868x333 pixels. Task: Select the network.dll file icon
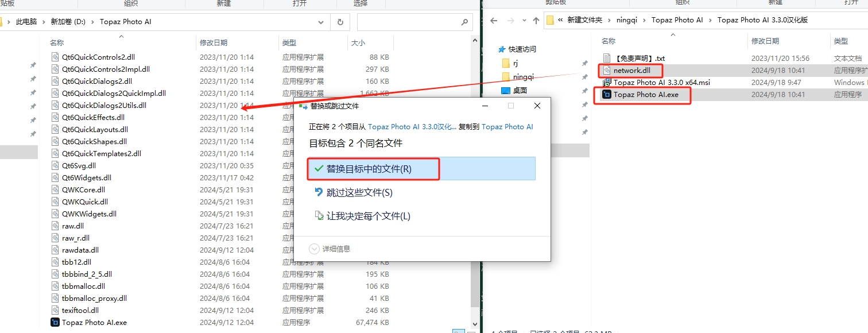tap(607, 70)
